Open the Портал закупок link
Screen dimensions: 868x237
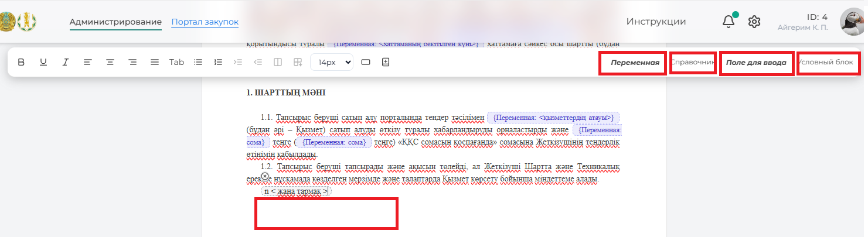click(x=205, y=22)
